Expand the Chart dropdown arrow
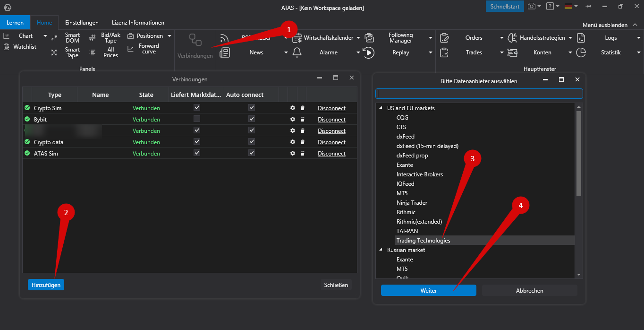 (45, 36)
